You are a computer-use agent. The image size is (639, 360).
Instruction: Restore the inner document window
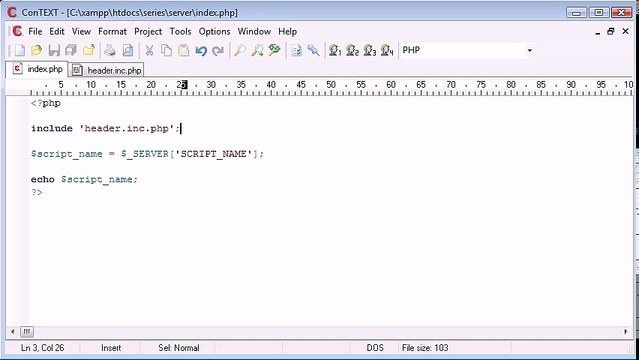pos(611,31)
